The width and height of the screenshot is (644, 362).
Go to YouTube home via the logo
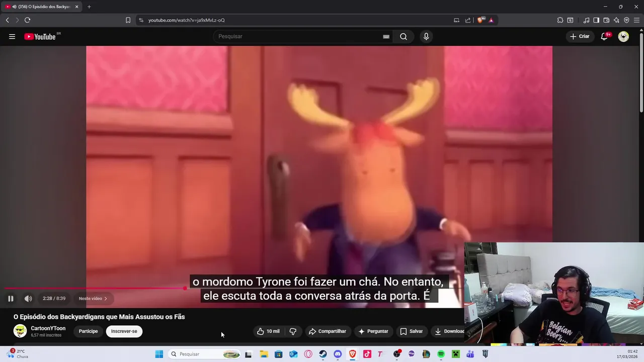(x=40, y=36)
